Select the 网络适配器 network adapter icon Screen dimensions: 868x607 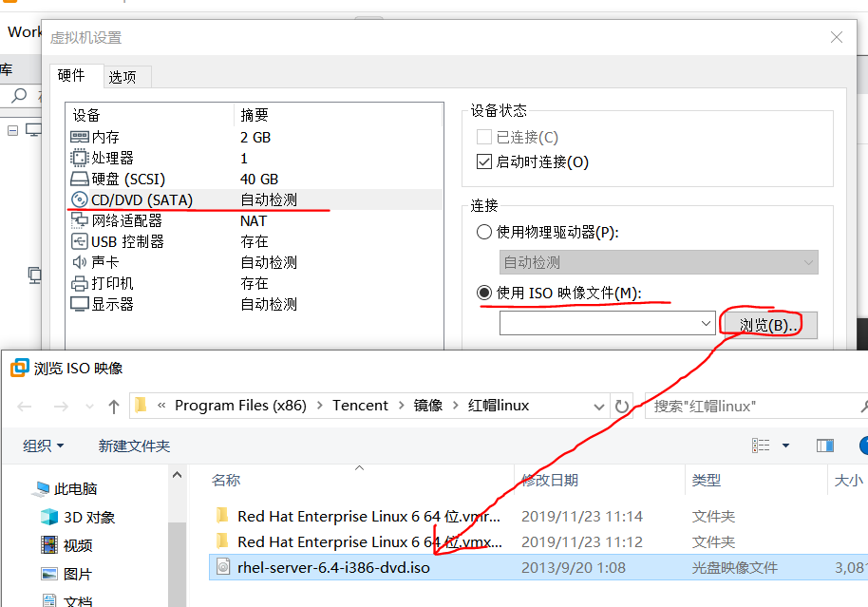pyautogui.click(x=79, y=220)
